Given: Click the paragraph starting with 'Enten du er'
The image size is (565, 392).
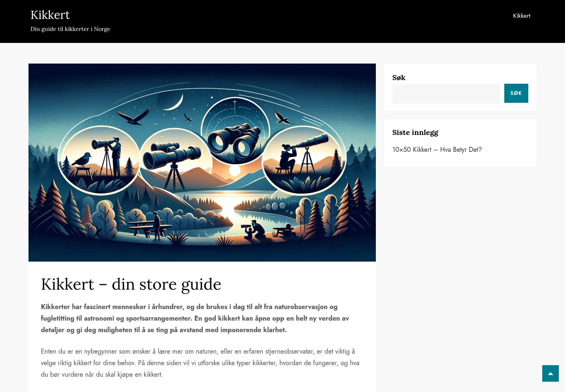Looking at the screenshot, I should tap(200, 363).
